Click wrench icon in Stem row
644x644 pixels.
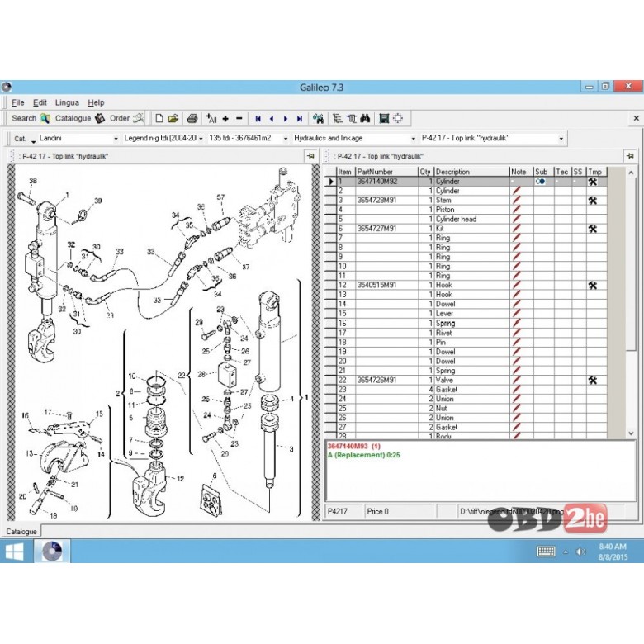(x=592, y=201)
